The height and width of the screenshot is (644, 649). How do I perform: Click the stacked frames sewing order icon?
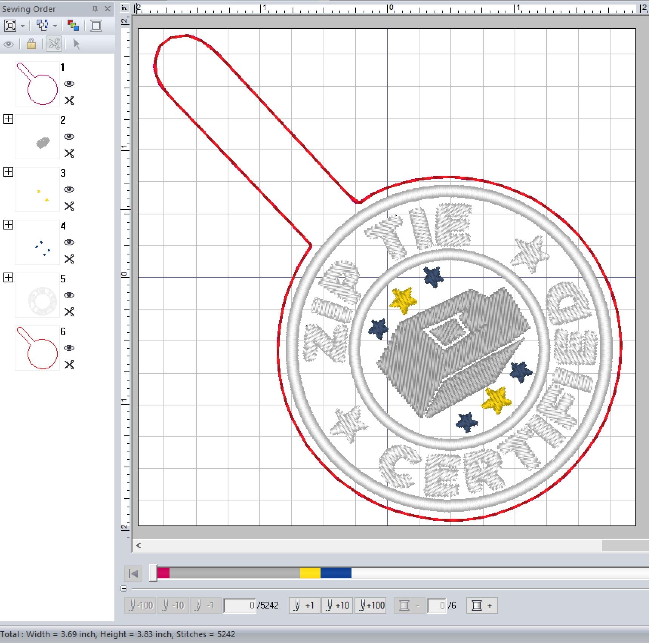42,26
